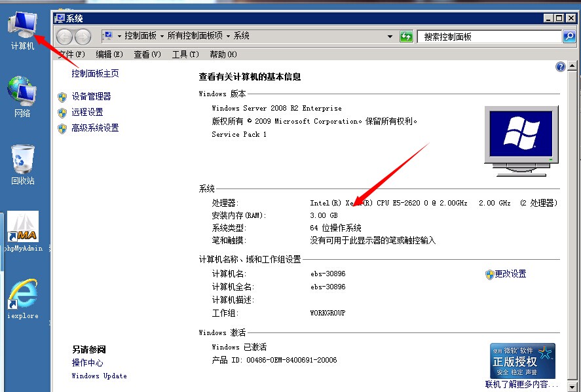This screenshot has height=392, width=581.
Task: Click the shield icon beside 高级系统设置
Action: tap(62, 128)
